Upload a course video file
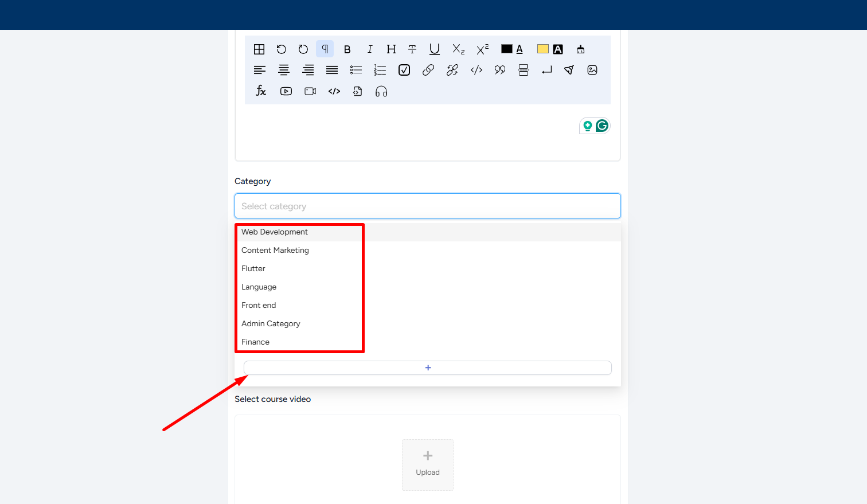This screenshot has width=867, height=504. [x=428, y=465]
